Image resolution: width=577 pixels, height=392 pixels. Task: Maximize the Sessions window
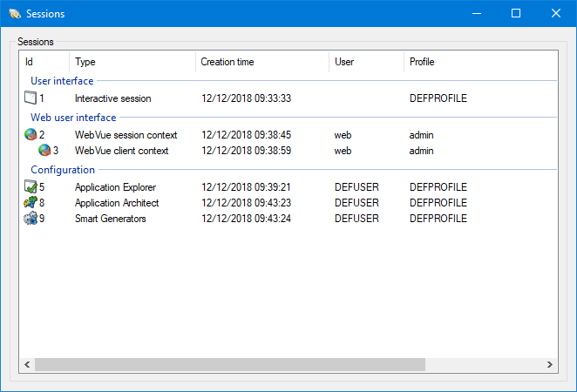pos(516,14)
